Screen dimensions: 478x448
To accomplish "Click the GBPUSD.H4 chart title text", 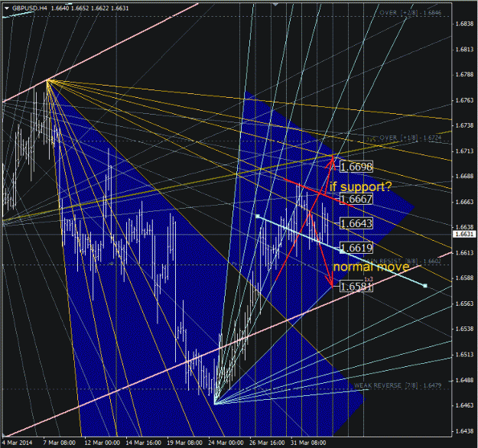I will click(x=30, y=8).
